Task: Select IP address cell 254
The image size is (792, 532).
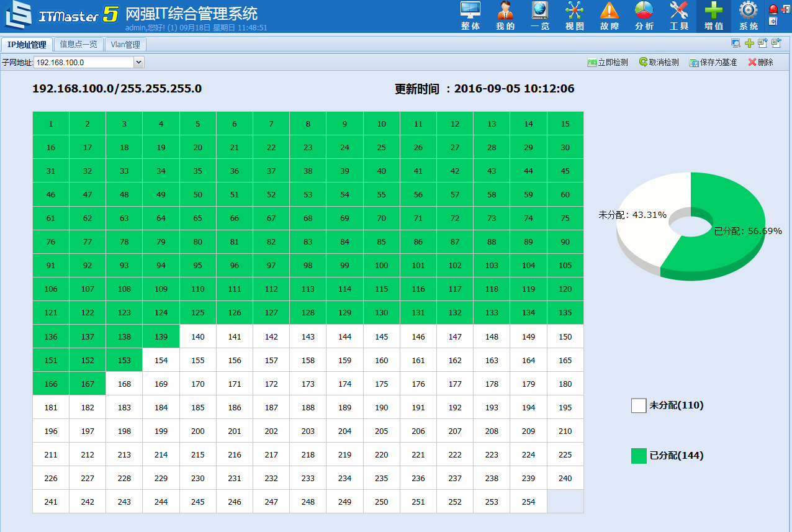Action: click(528, 502)
